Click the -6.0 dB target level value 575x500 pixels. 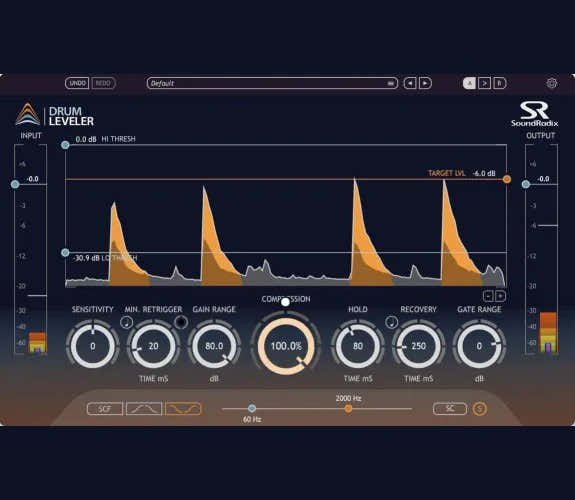point(484,173)
